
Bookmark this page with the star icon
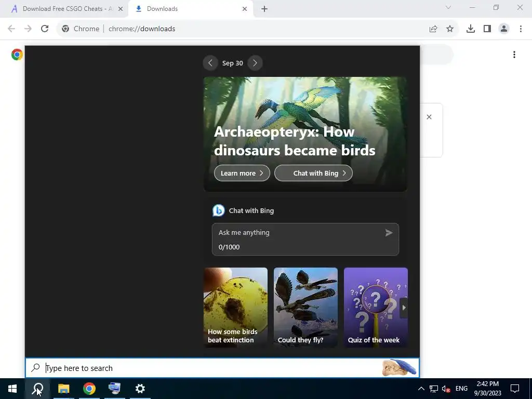coord(450,29)
